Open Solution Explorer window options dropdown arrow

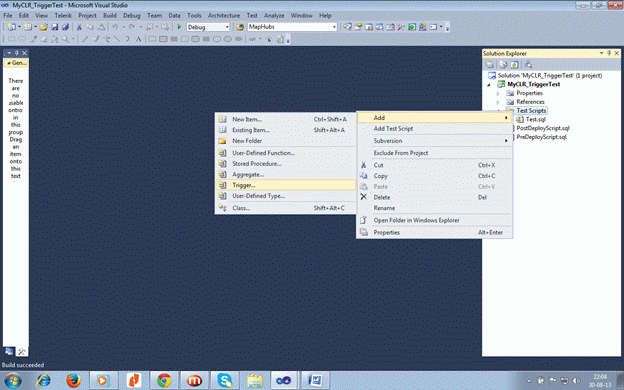[601, 53]
